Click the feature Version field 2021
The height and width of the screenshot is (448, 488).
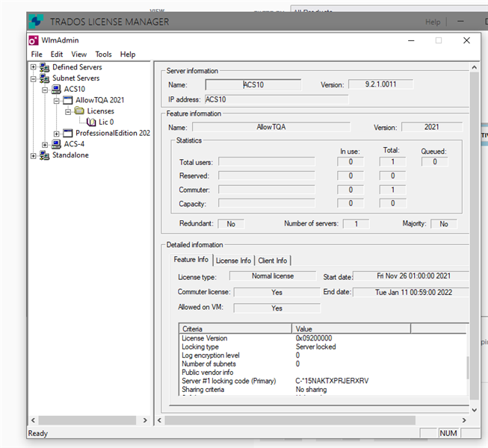tap(432, 127)
